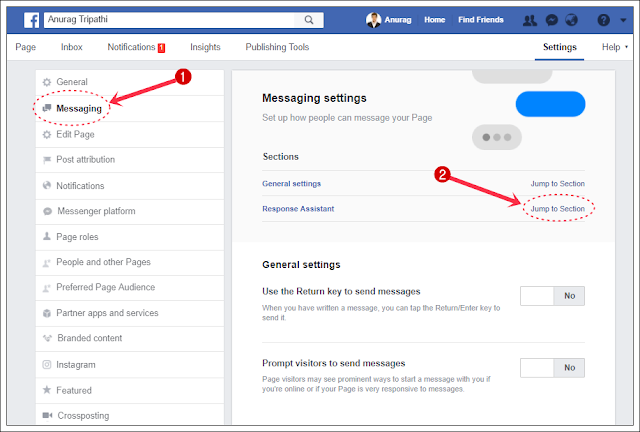Click Anurag name in top bar
Screen dimensions: 640x432
pos(398,20)
